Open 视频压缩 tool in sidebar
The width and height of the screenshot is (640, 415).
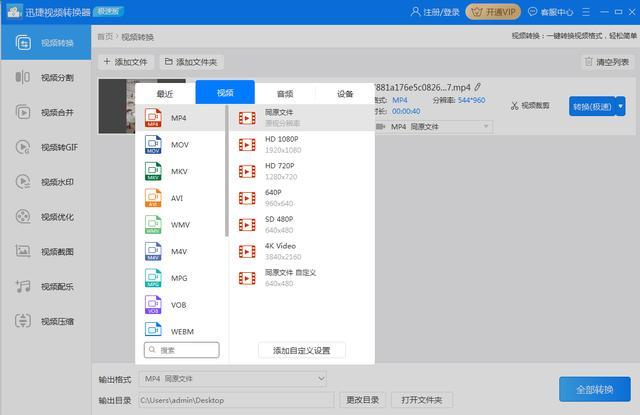(x=46, y=321)
